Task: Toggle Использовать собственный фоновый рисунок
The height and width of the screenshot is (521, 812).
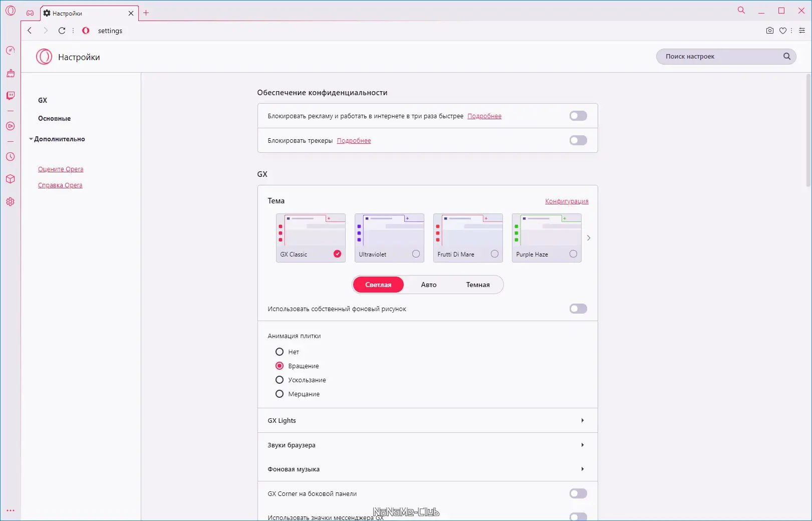Action: (x=578, y=309)
